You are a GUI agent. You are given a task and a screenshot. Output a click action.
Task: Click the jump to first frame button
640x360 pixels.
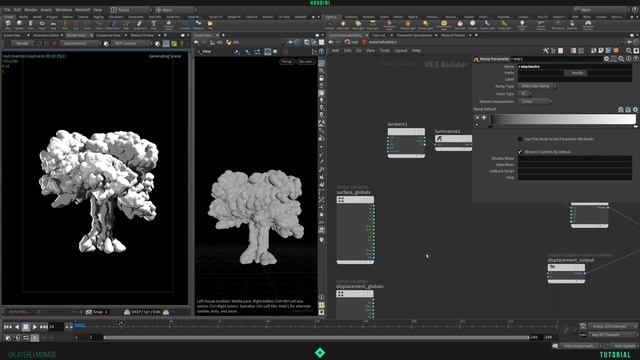(x=8, y=327)
